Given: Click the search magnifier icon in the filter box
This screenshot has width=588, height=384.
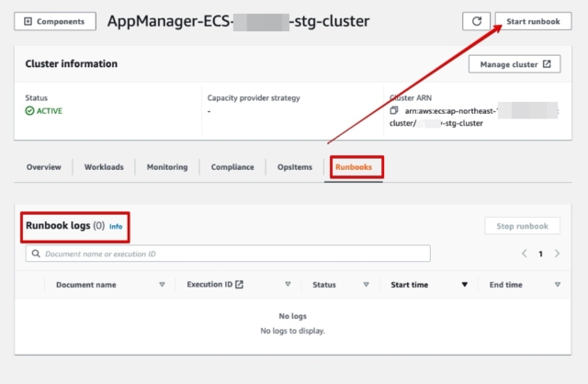Looking at the screenshot, I should [36, 254].
